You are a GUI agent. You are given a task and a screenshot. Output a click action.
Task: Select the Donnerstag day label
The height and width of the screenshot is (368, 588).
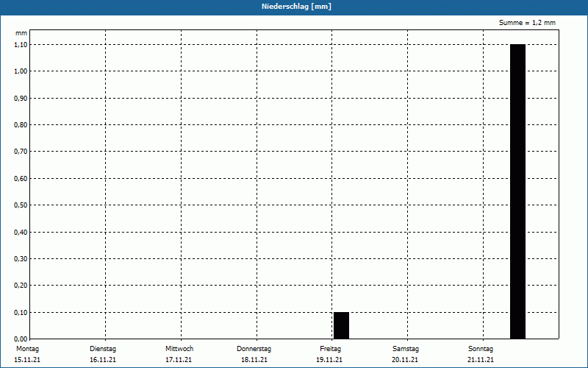pyautogui.click(x=254, y=349)
